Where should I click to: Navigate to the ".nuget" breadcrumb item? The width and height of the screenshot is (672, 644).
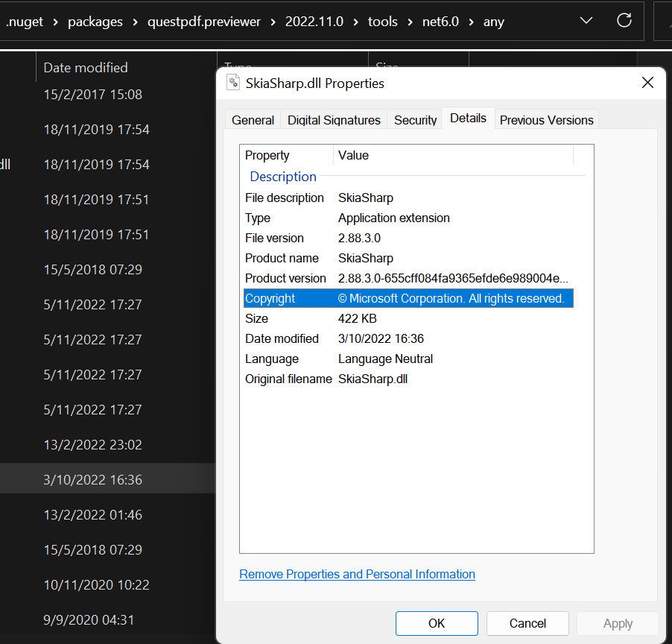(x=24, y=22)
